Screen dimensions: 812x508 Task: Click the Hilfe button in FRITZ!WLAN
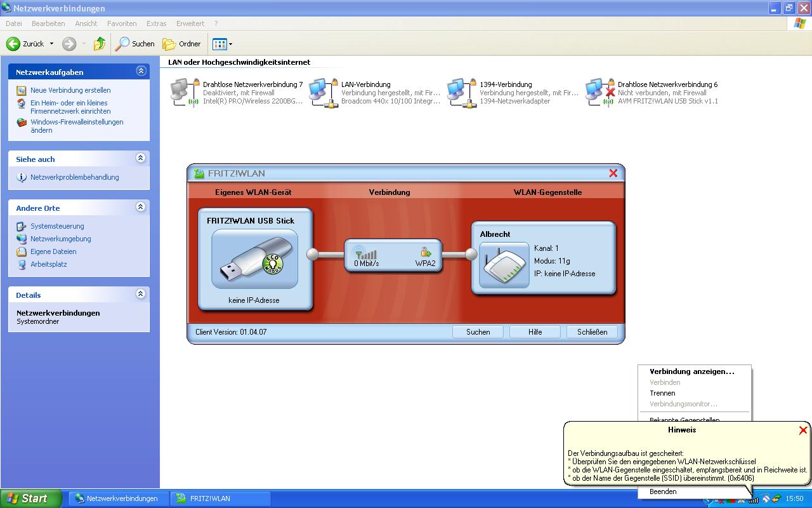535,332
